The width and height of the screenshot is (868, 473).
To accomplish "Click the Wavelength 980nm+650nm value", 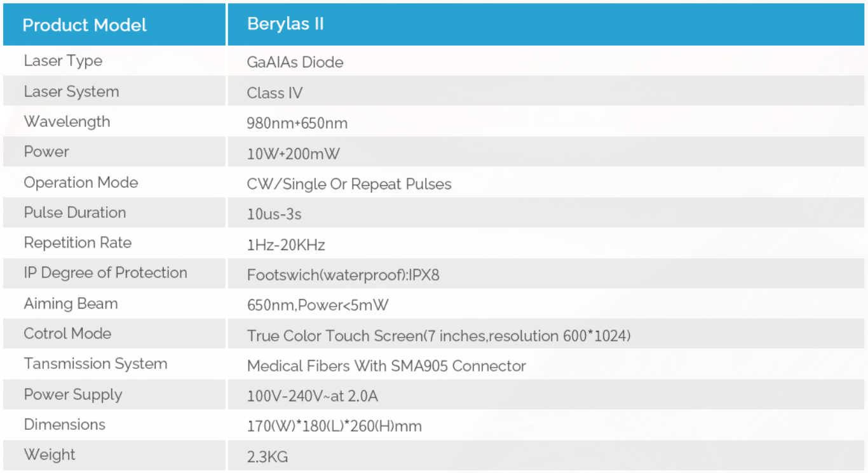I will click(297, 123).
